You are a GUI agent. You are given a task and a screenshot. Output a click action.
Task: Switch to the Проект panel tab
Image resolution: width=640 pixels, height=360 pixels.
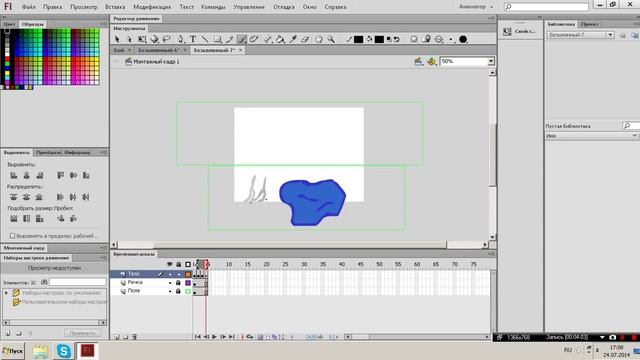coord(589,24)
